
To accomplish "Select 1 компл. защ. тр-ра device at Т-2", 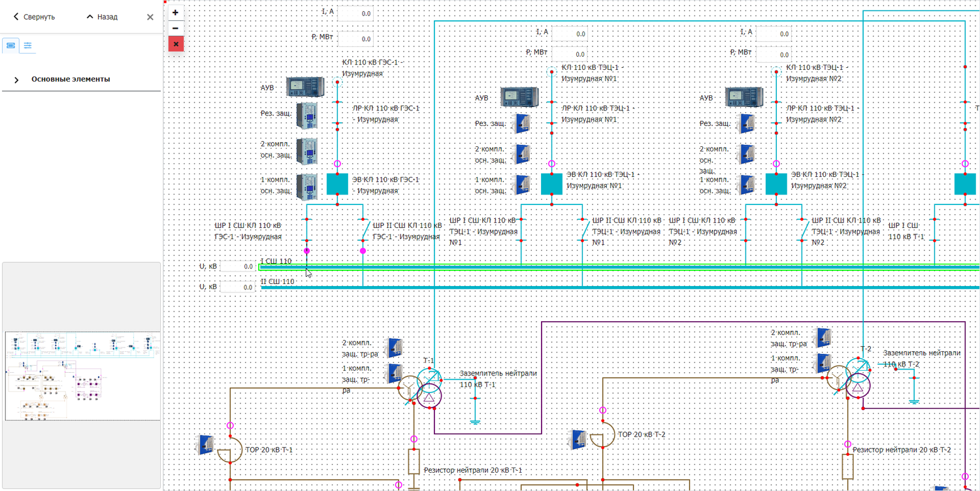I will [x=824, y=363].
